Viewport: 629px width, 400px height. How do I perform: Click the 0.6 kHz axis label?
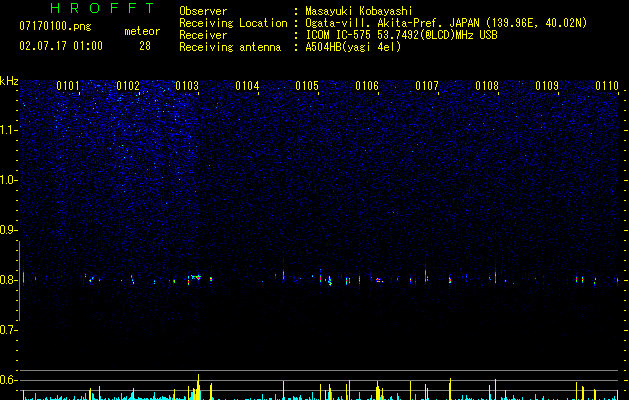[x=8, y=380]
